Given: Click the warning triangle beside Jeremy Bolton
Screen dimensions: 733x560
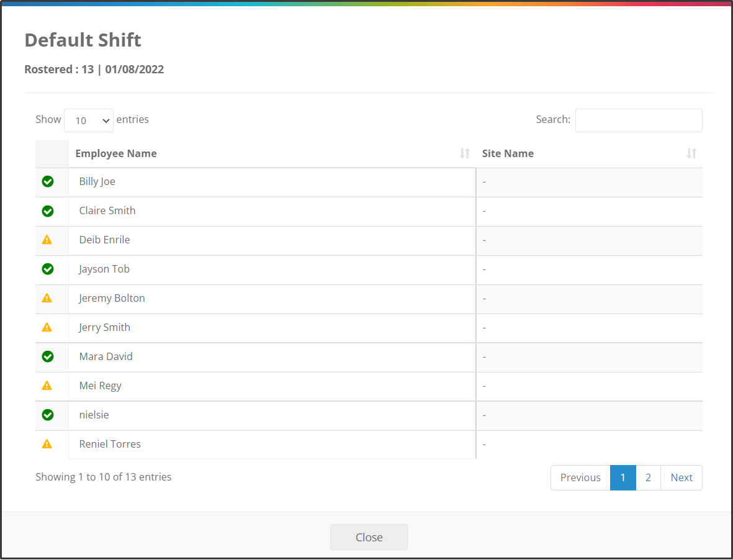Looking at the screenshot, I should tap(47, 298).
